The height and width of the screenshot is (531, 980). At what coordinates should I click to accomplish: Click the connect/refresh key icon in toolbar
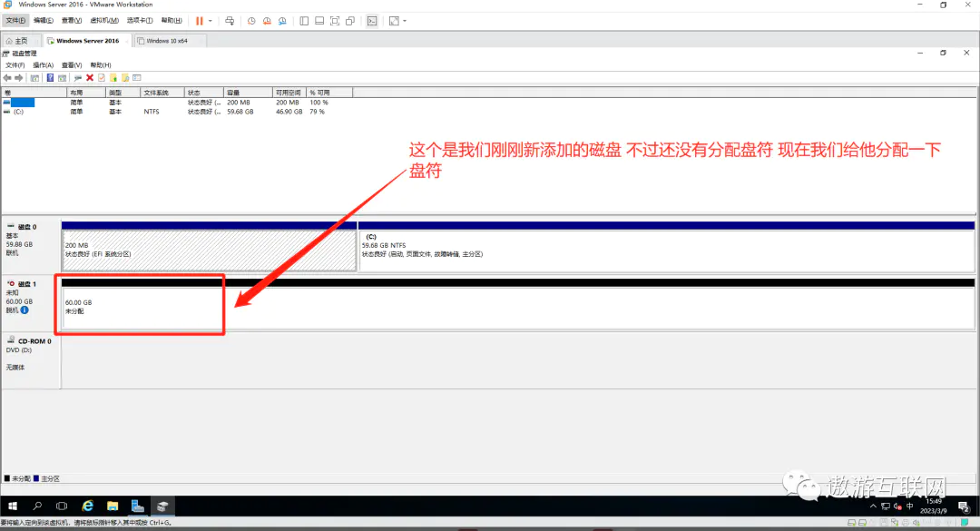point(77,78)
